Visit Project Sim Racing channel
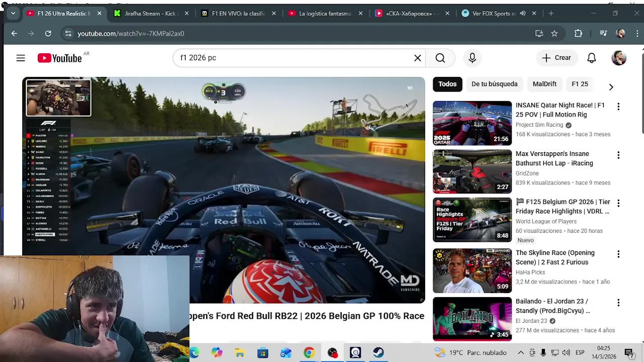The width and height of the screenshot is (644, 362). tap(539, 125)
